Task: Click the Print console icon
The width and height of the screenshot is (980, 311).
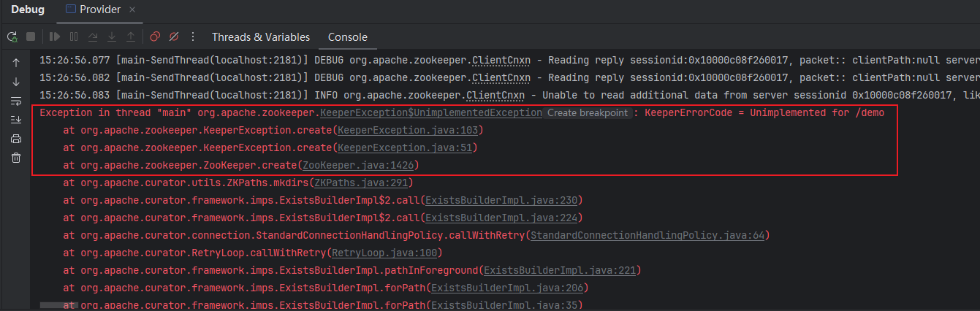Action: pos(16,139)
